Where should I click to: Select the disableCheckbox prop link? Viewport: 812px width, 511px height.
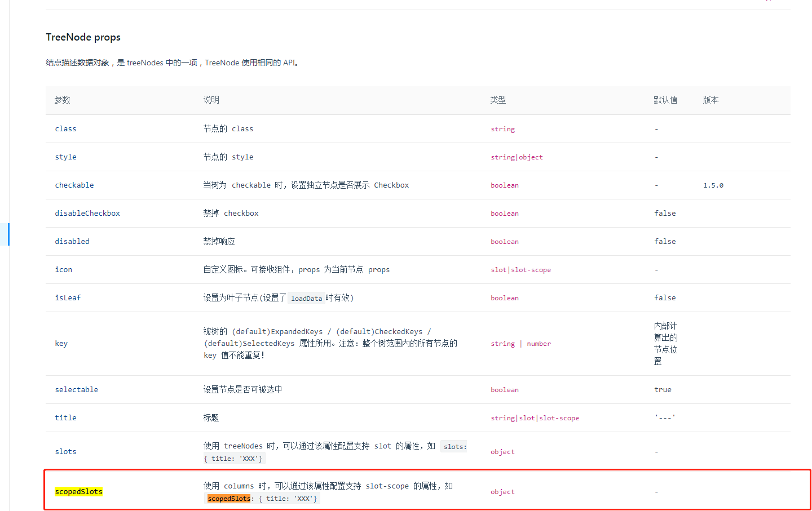click(87, 213)
